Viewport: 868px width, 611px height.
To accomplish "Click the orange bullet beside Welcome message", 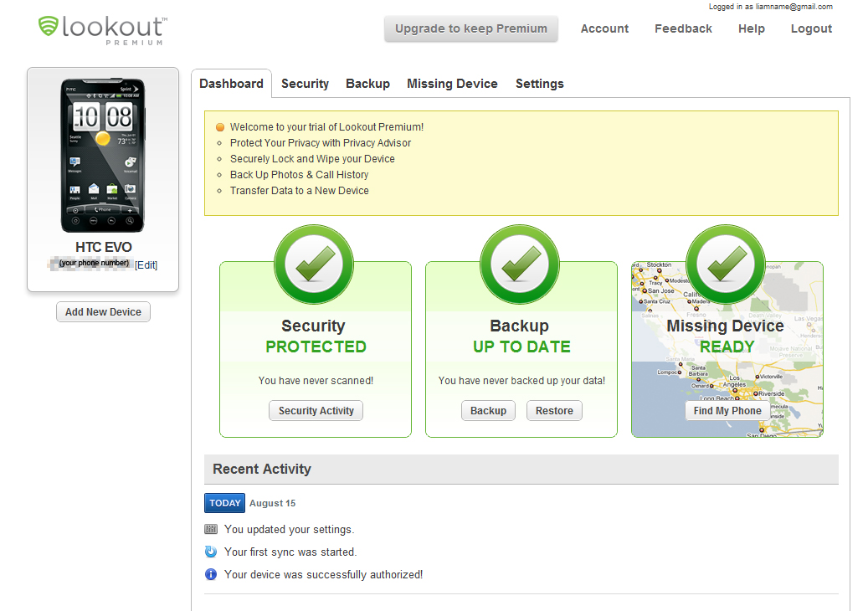I will tap(220, 127).
